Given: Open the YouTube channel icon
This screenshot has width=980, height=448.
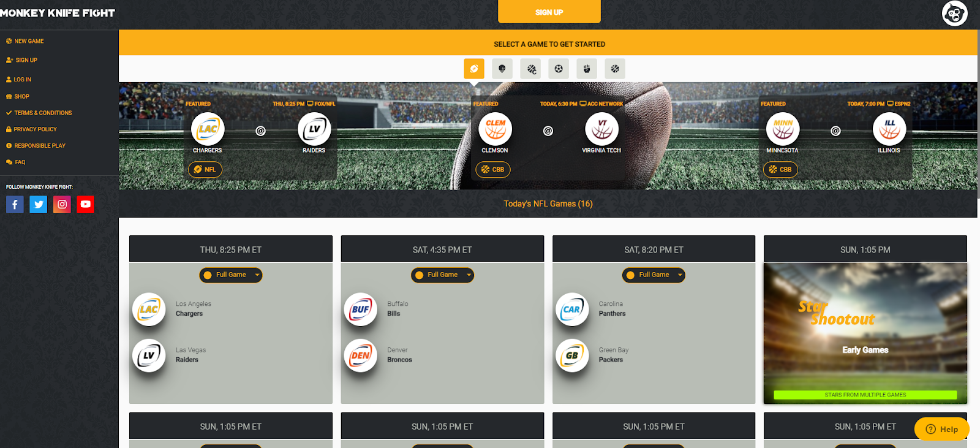Looking at the screenshot, I should (86, 204).
